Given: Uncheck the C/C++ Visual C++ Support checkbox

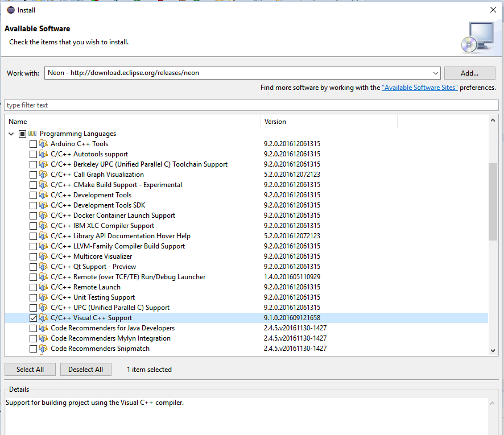Looking at the screenshot, I should click(33, 318).
